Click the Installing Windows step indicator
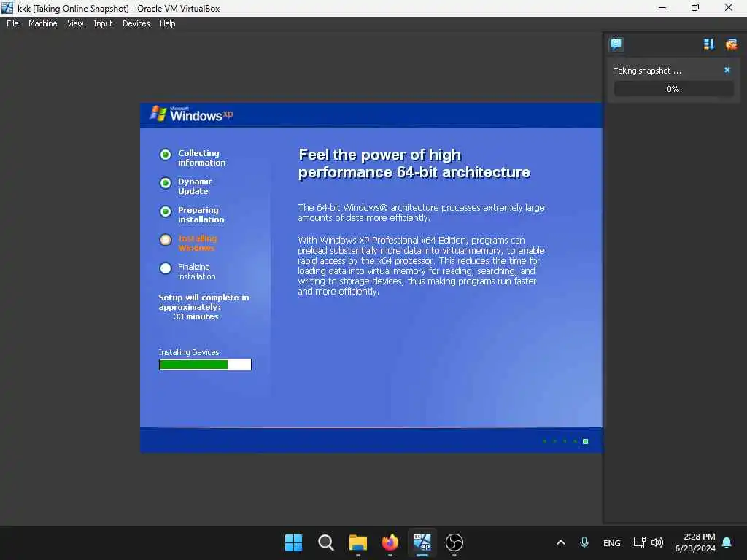 pyautogui.click(x=166, y=239)
